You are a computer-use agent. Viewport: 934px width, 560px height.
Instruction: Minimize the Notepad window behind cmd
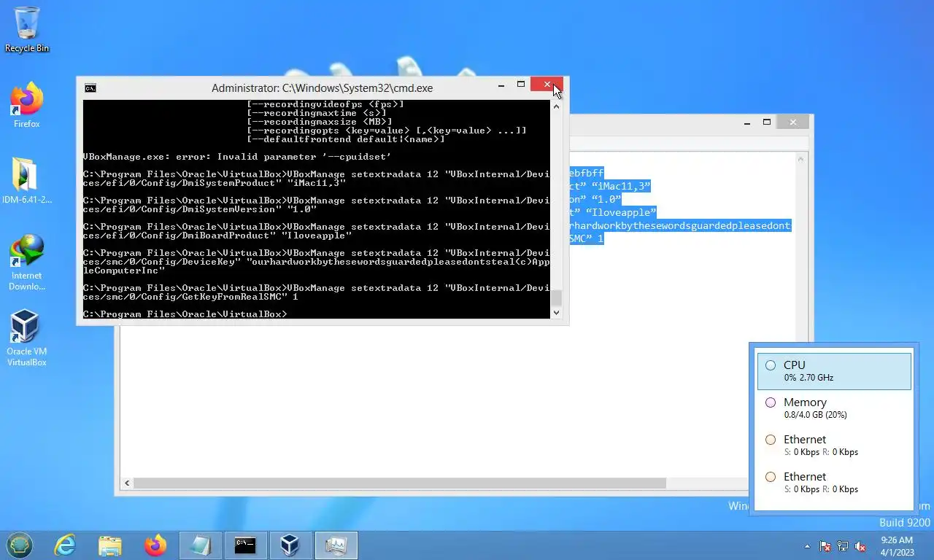pos(747,123)
